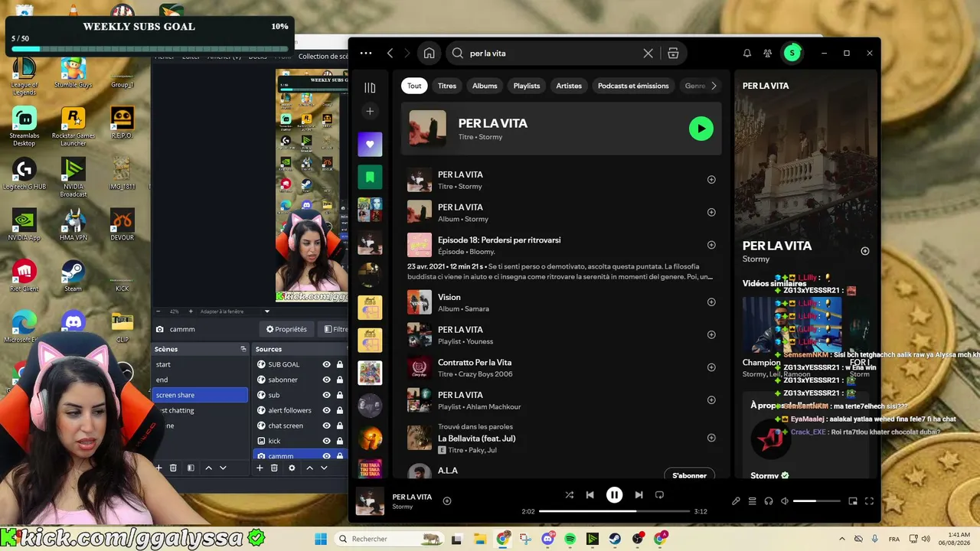980x551 pixels.
Task: Open the Scènes panel dock menu icon
Action: tap(243, 349)
